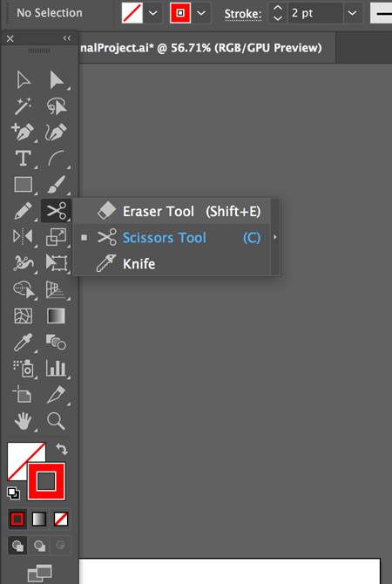Swap fill and stroke arrows

coord(62,449)
